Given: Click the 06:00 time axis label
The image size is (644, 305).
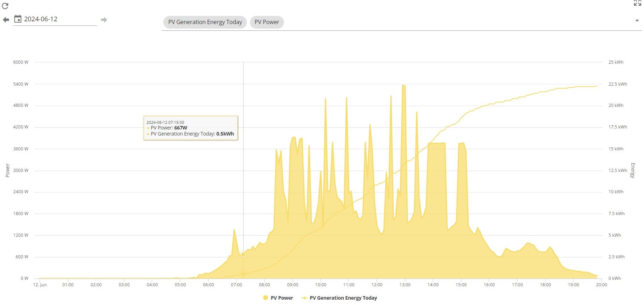Looking at the screenshot, I should coord(209,285).
